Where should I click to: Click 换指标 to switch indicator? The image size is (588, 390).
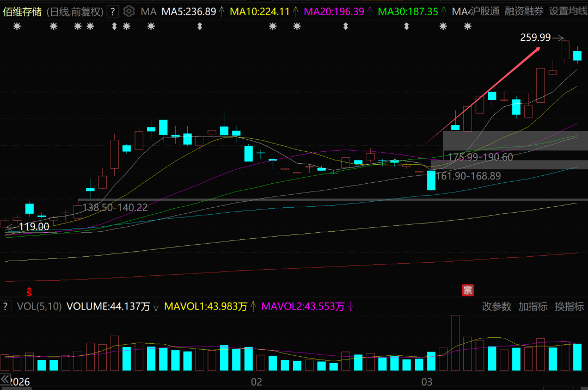[569, 306]
